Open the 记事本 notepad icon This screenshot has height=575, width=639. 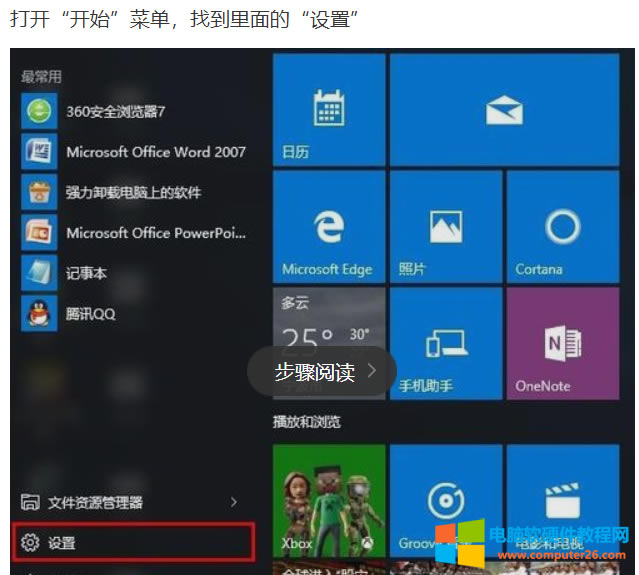coord(39,273)
